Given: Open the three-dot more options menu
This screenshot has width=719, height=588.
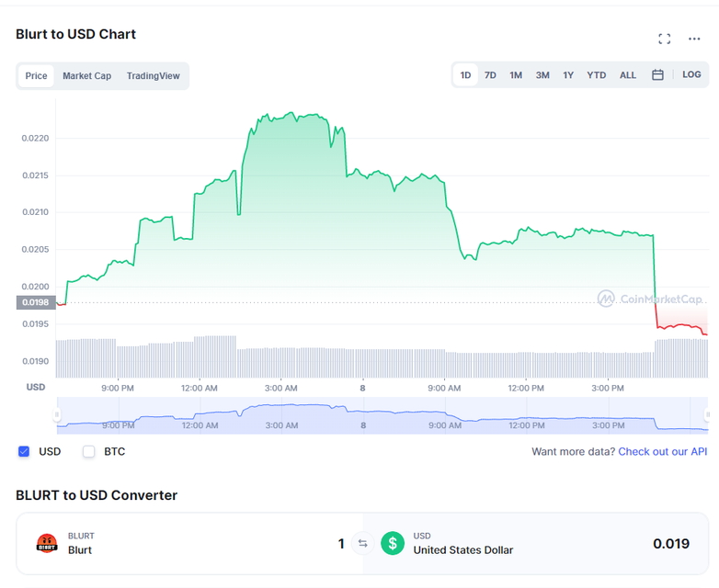Looking at the screenshot, I should (x=694, y=39).
